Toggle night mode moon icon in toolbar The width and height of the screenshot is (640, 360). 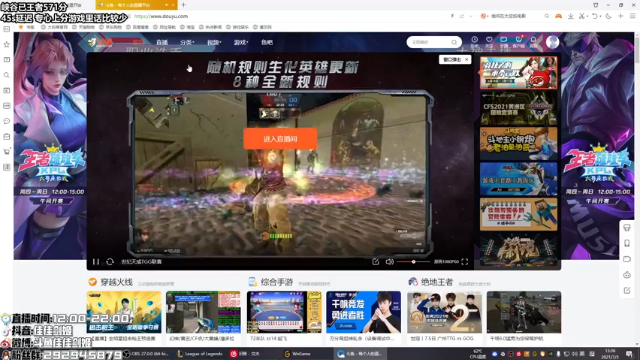pyautogui.click(x=608, y=16)
